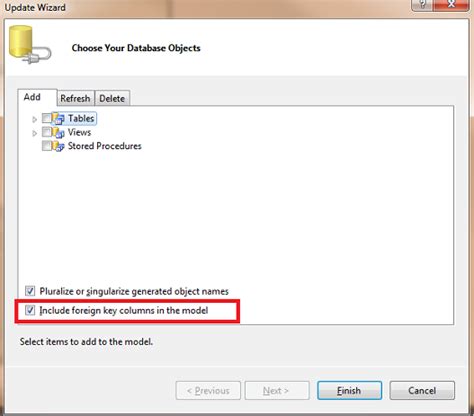The image size is (474, 416).
Task: Expand the Tables tree node
Action: click(x=34, y=119)
